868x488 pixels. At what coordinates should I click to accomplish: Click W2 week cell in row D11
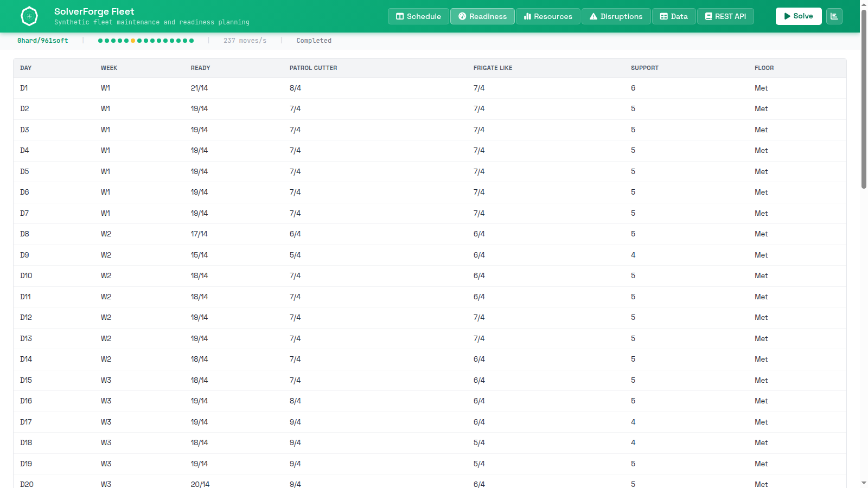click(x=106, y=297)
